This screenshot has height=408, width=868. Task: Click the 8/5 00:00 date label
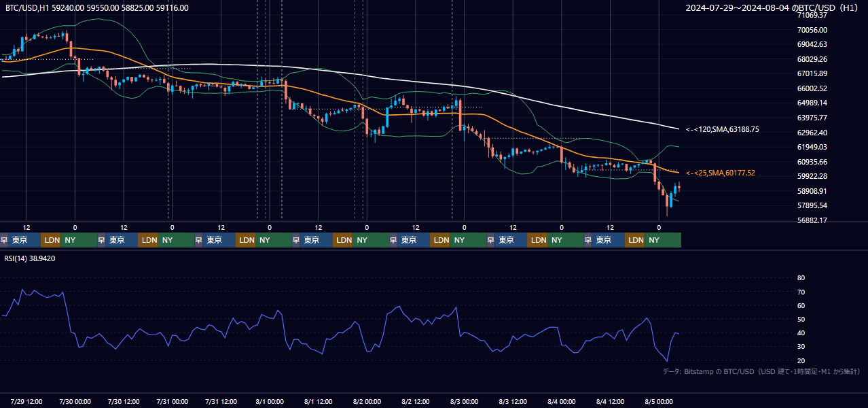[x=658, y=402]
